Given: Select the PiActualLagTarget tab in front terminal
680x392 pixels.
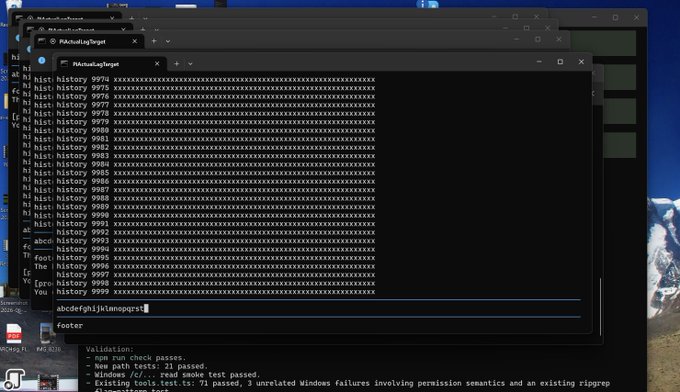Looking at the screenshot, I should 111,64.
